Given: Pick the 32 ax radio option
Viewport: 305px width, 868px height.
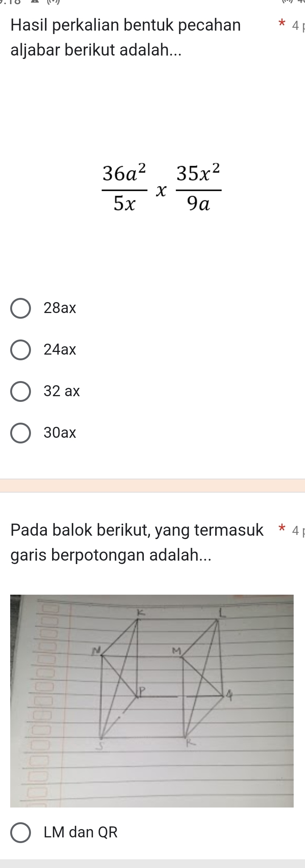Looking at the screenshot, I should tap(20, 391).
